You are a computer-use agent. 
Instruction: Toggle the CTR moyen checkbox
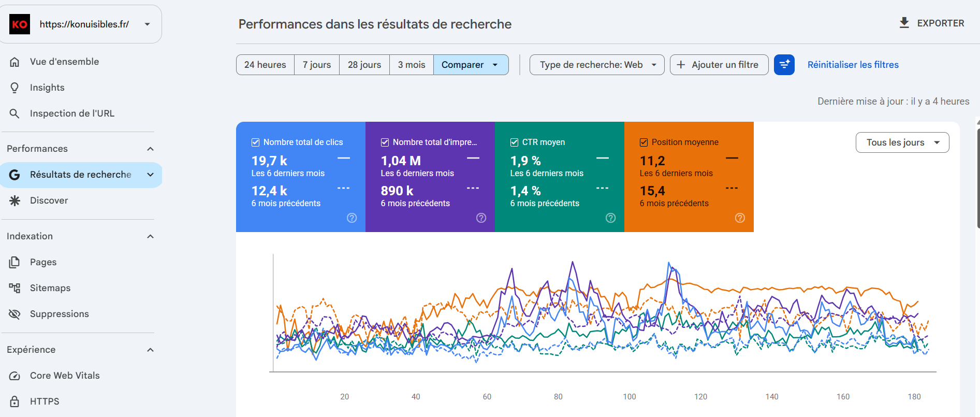tap(514, 142)
